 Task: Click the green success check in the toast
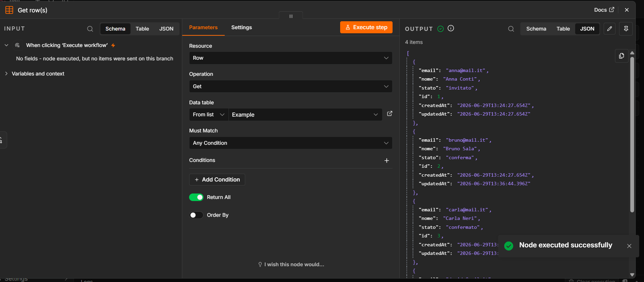coord(509,246)
